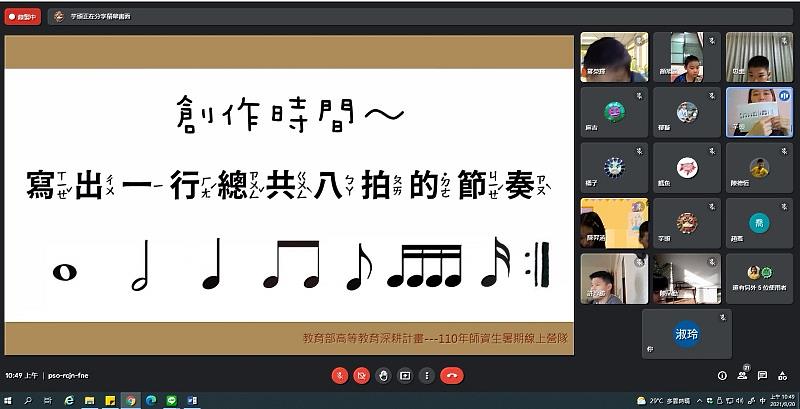Expand hidden system tray icons chevron
Screen dimensions: 800x409
pos(699,401)
